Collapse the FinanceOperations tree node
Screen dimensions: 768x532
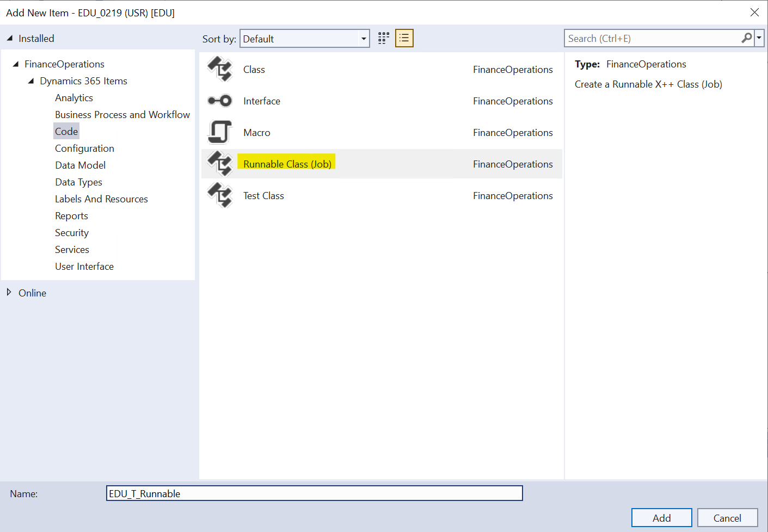coord(16,64)
